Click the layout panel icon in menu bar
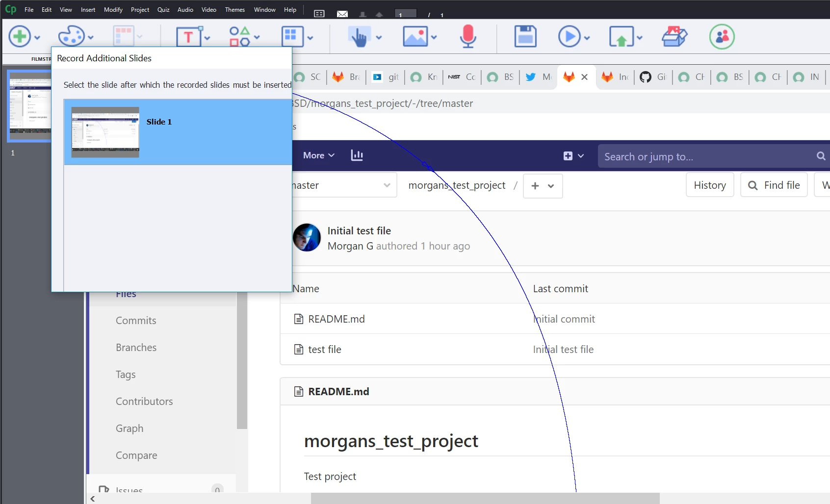 coord(319,14)
